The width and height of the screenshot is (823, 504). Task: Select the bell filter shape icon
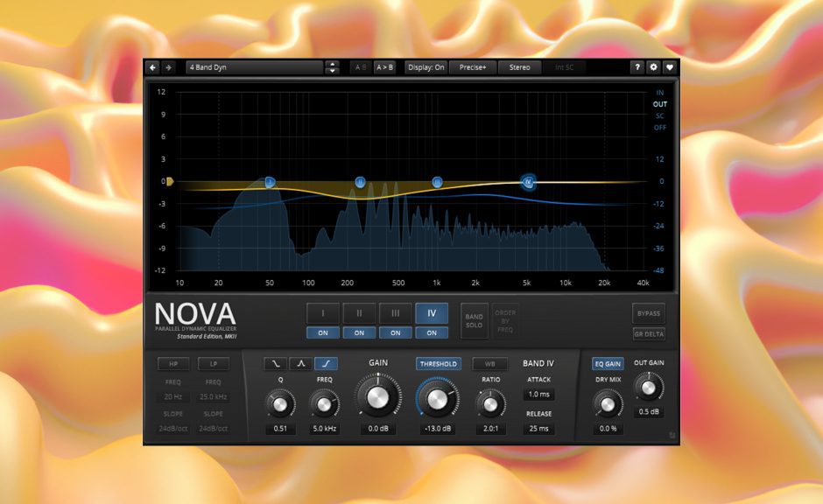tap(300, 364)
